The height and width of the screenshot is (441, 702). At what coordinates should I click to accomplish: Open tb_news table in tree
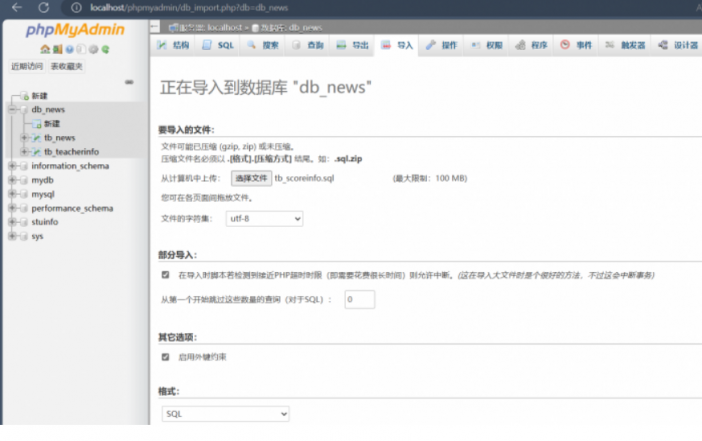pos(60,138)
